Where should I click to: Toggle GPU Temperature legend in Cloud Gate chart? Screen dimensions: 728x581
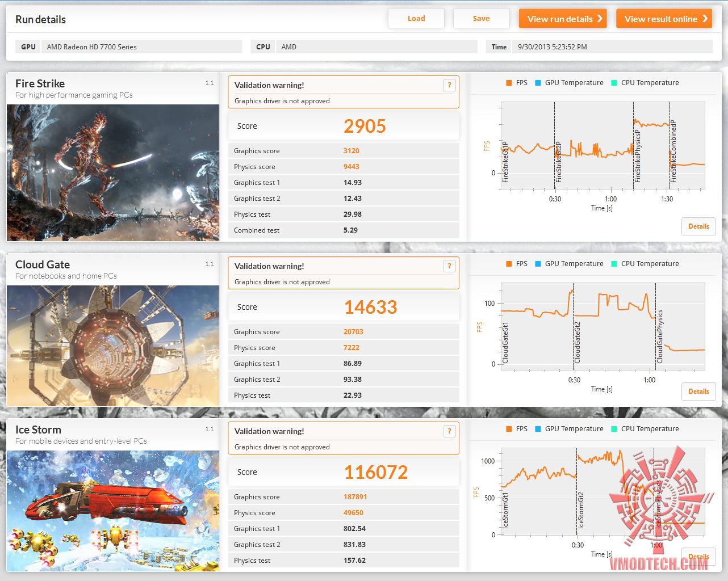tap(569, 264)
